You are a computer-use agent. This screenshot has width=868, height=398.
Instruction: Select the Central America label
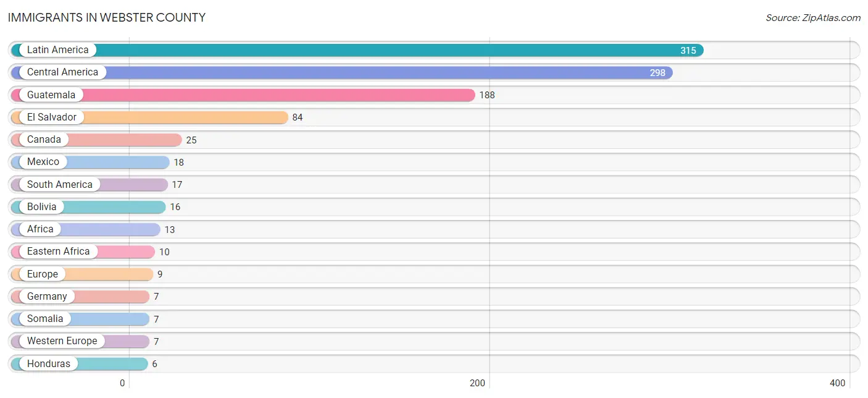click(x=62, y=72)
